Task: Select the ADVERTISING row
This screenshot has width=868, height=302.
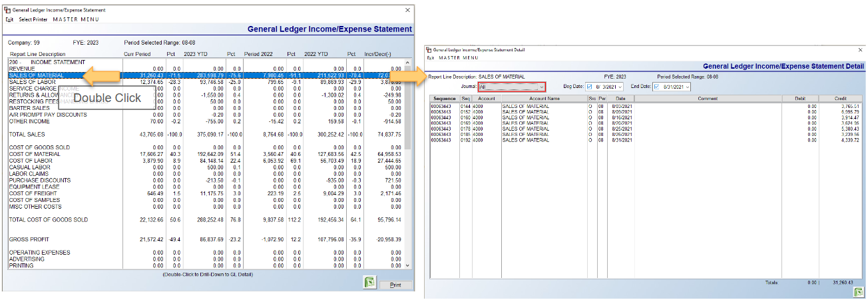Action: [x=206, y=259]
